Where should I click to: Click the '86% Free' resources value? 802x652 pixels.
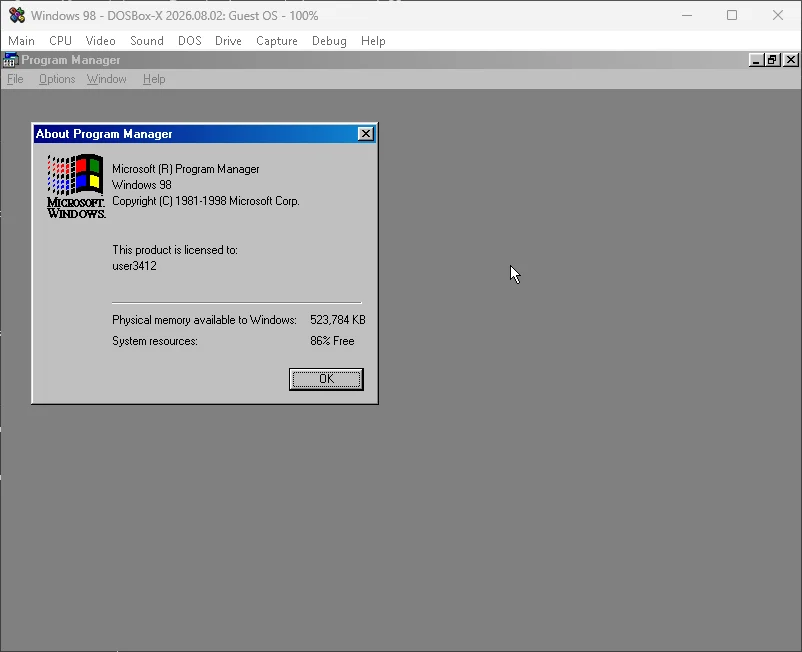tap(332, 341)
